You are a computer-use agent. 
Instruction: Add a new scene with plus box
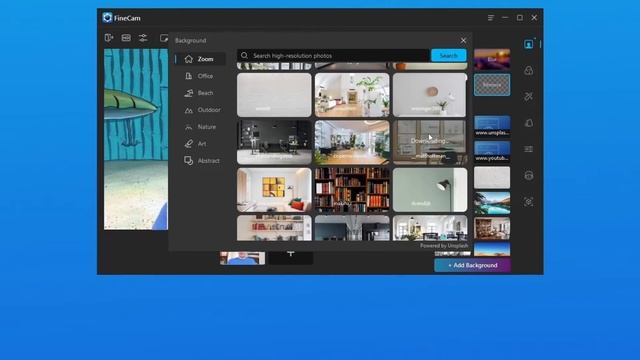pos(291,257)
